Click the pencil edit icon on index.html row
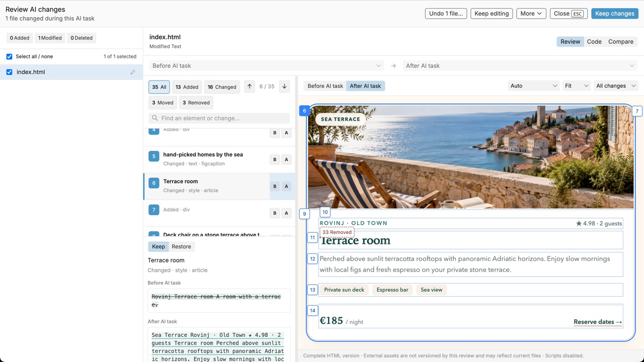The width and height of the screenshot is (644, 362). pos(133,72)
